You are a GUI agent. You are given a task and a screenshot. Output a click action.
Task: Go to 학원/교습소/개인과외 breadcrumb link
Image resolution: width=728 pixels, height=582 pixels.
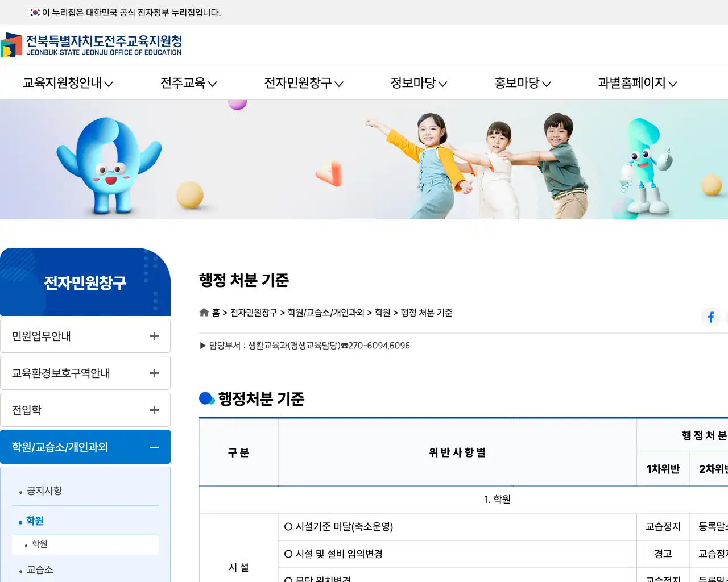[x=326, y=313]
